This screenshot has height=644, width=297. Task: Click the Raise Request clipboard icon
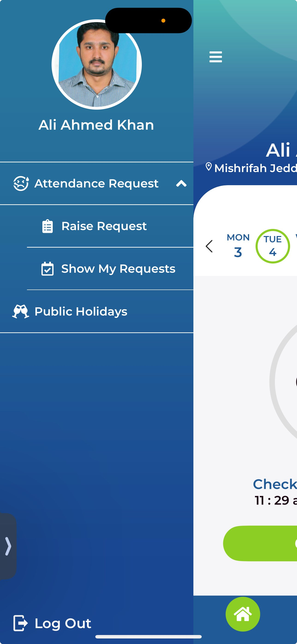[47, 226]
